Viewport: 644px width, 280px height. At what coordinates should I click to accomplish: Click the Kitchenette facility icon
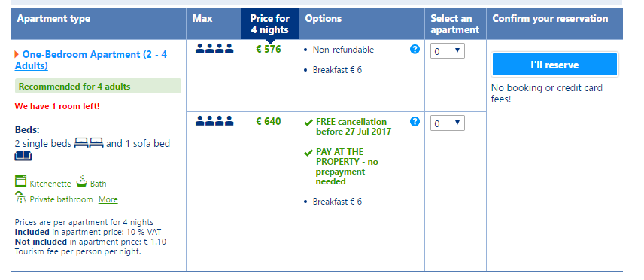[20, 181]
